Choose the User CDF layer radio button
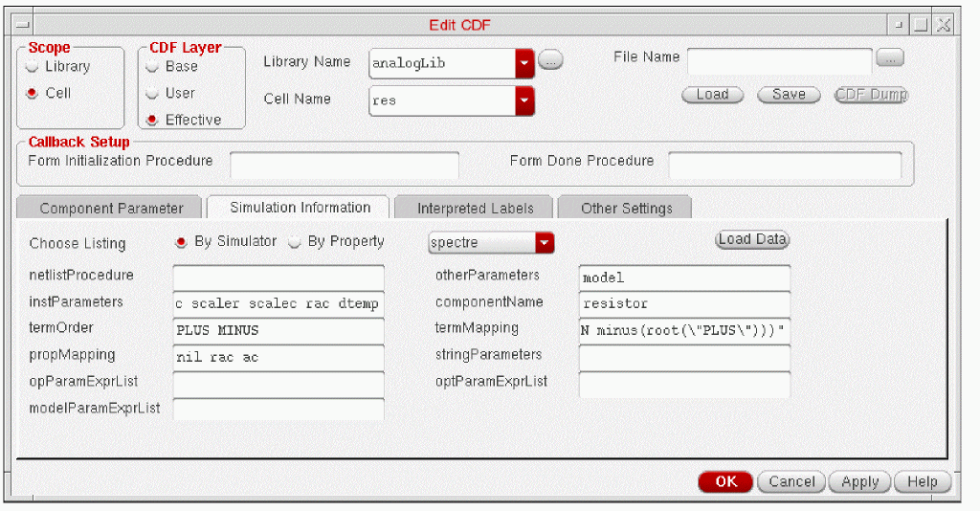Viewport: 980px width, 511px height. coord(152,94)
